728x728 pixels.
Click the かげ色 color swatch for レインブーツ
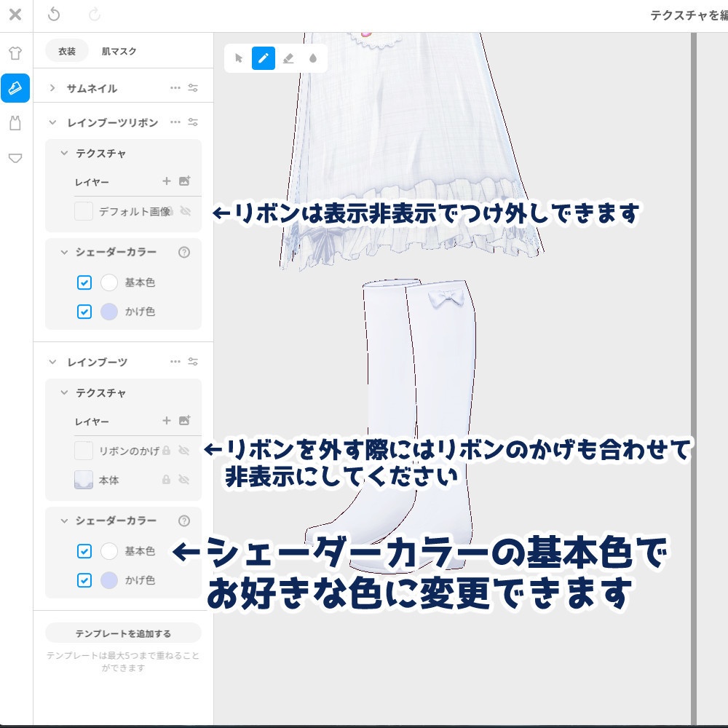[109, 580]
